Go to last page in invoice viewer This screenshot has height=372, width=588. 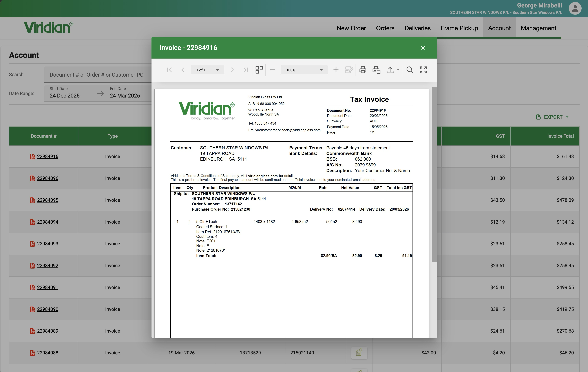coord(245,70)
